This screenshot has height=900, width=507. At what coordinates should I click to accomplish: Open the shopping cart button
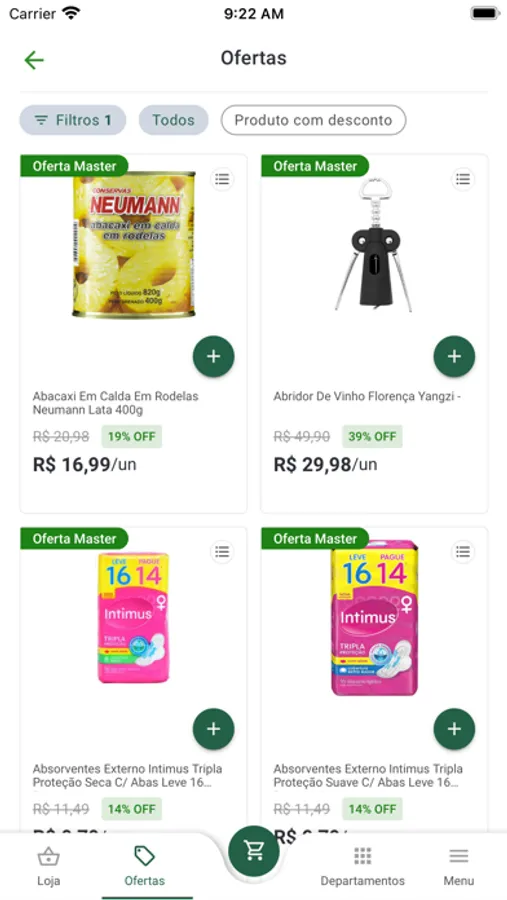(254, 851)
